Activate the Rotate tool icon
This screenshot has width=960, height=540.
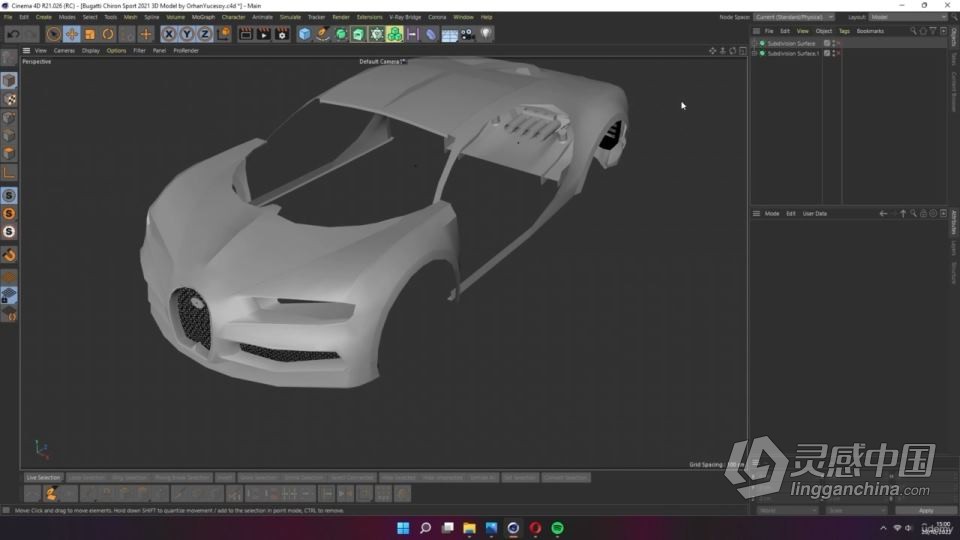(x=108, y=34)
